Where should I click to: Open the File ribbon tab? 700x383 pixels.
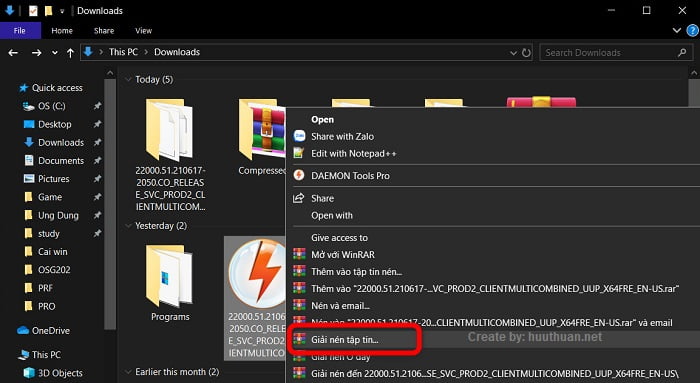[x=20, y=30]
